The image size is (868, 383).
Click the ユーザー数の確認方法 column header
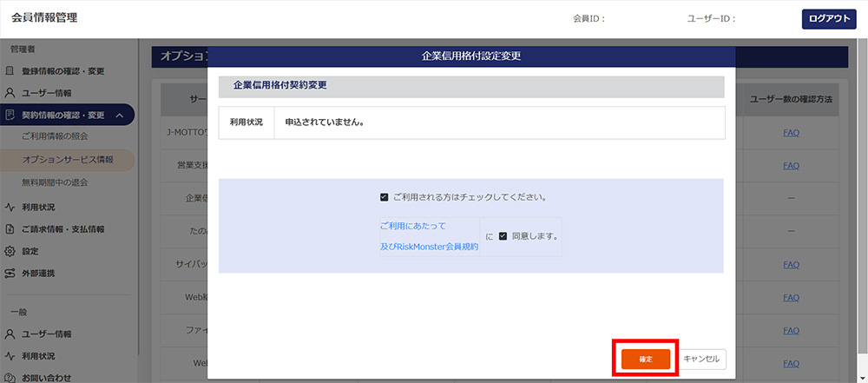coord(791,99)
